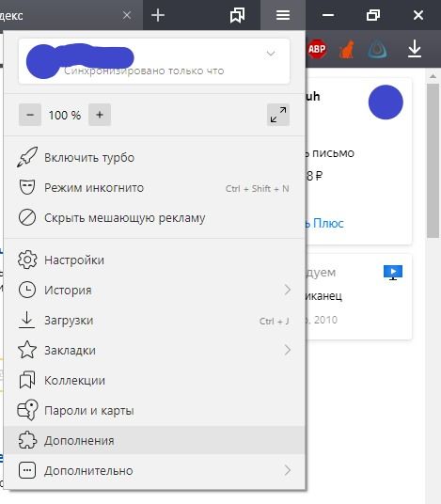Expand the История submenu
Viewport: 441px width, 504px height.
154,290
